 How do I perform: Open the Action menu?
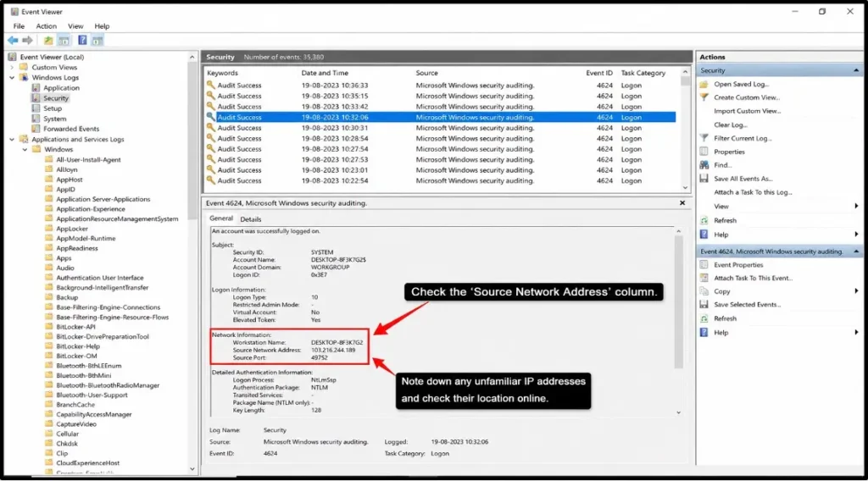coord(47,26)
